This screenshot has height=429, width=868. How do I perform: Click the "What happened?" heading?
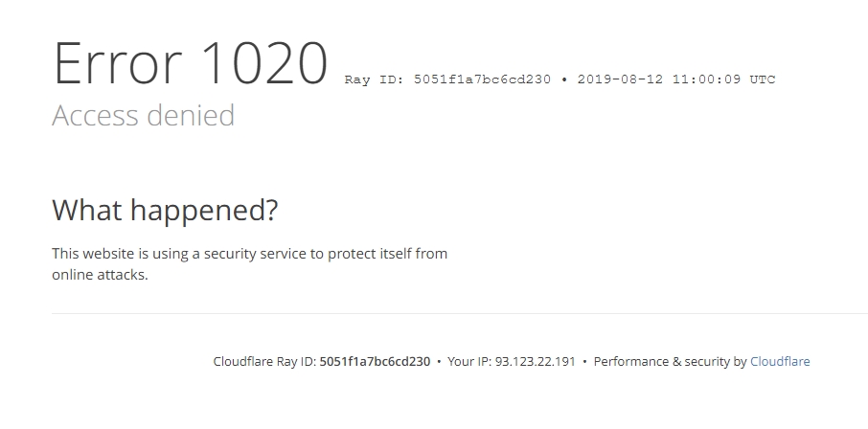click(x=165, y=210)
